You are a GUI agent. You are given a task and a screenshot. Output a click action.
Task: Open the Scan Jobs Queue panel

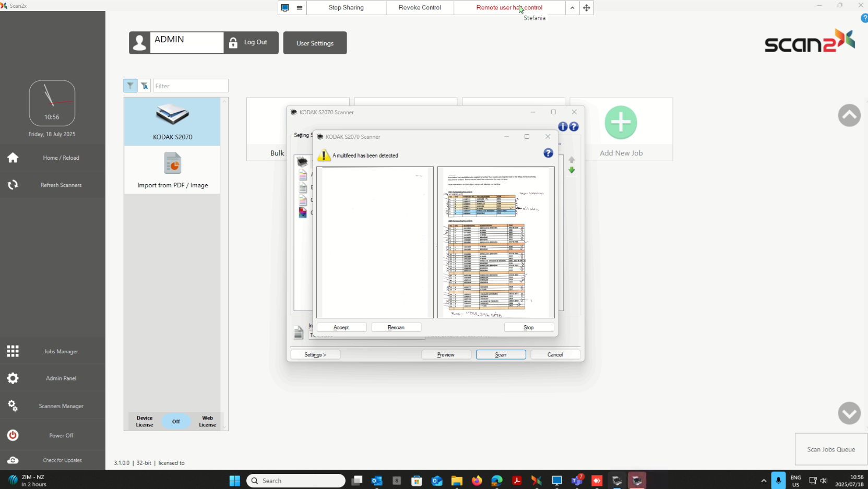[x=831, y=449]
